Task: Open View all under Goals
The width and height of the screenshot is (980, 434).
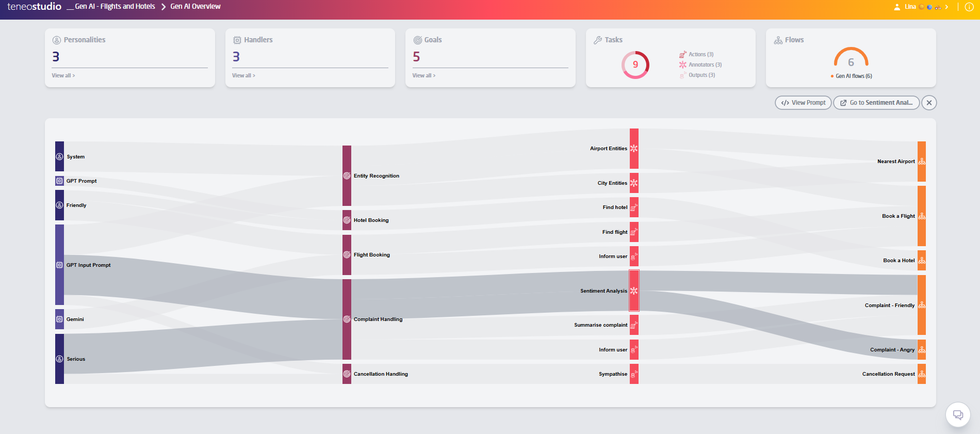Action: click(423, 75)
